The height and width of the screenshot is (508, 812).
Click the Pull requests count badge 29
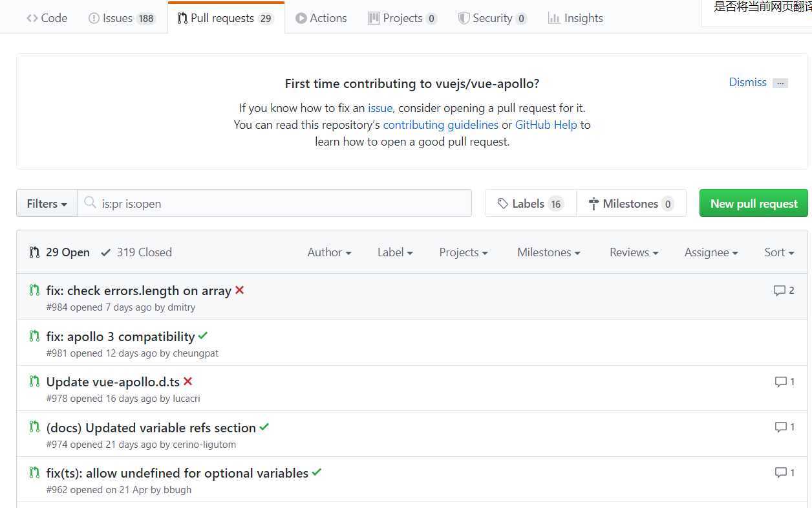(x=266, y=19)
